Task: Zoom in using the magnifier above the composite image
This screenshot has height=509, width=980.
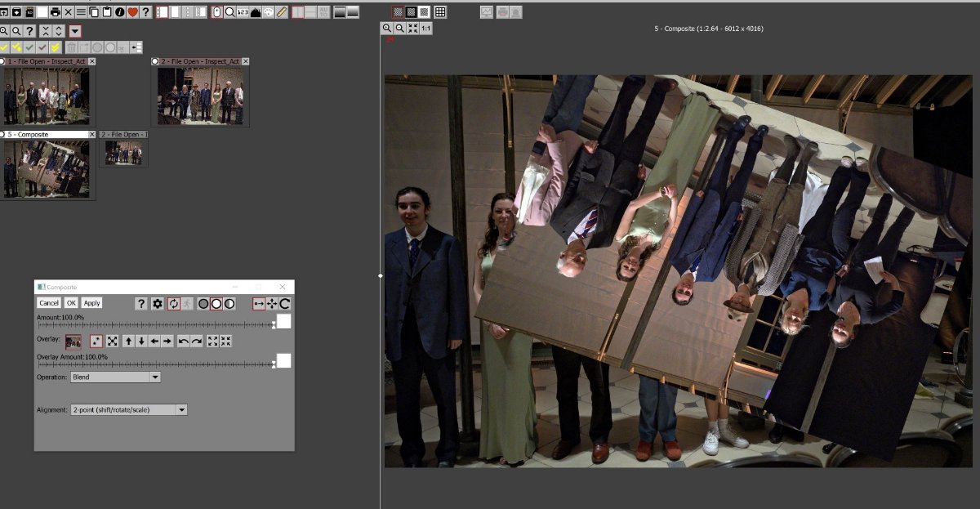Action: click(x=387, y=28)
